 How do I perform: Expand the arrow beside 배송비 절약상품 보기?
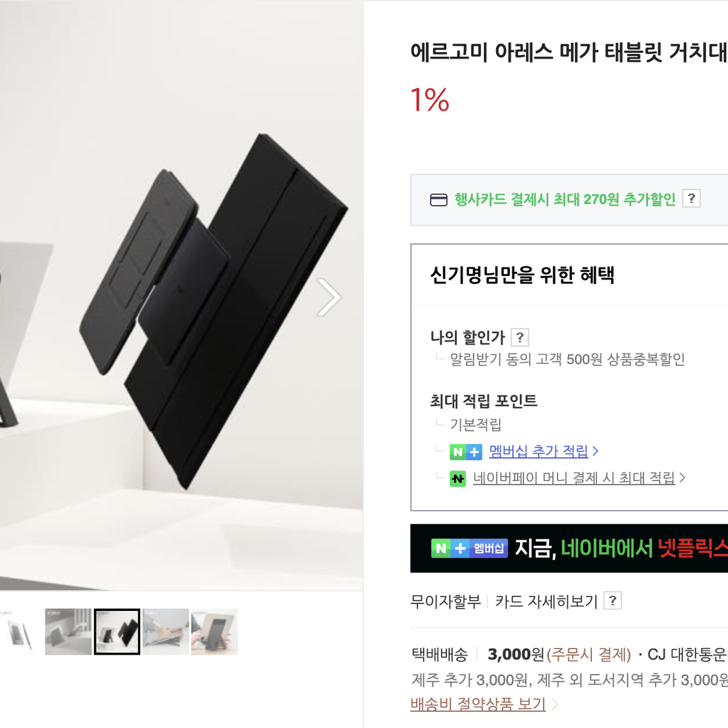tap(554, 704)
